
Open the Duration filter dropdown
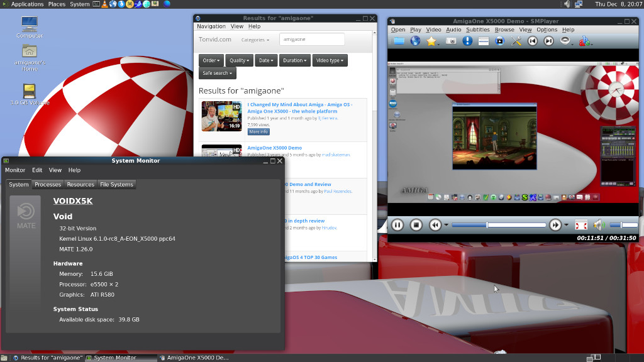coord(295,60)
